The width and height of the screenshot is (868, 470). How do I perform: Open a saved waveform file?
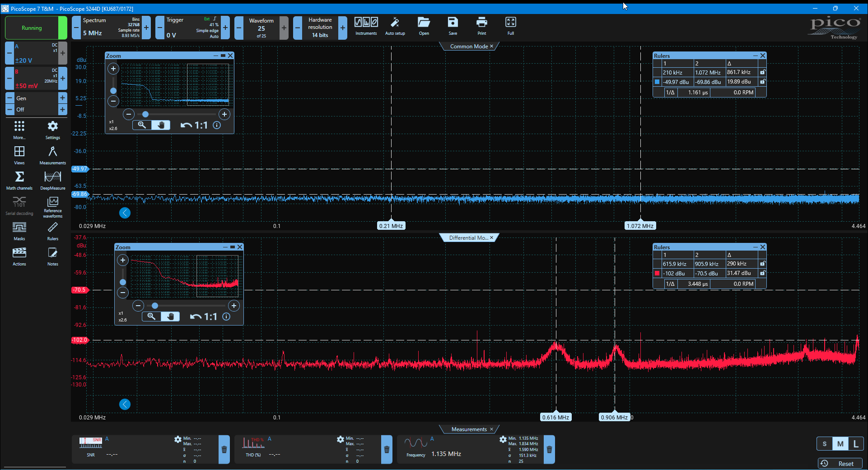tap(424, 26)
